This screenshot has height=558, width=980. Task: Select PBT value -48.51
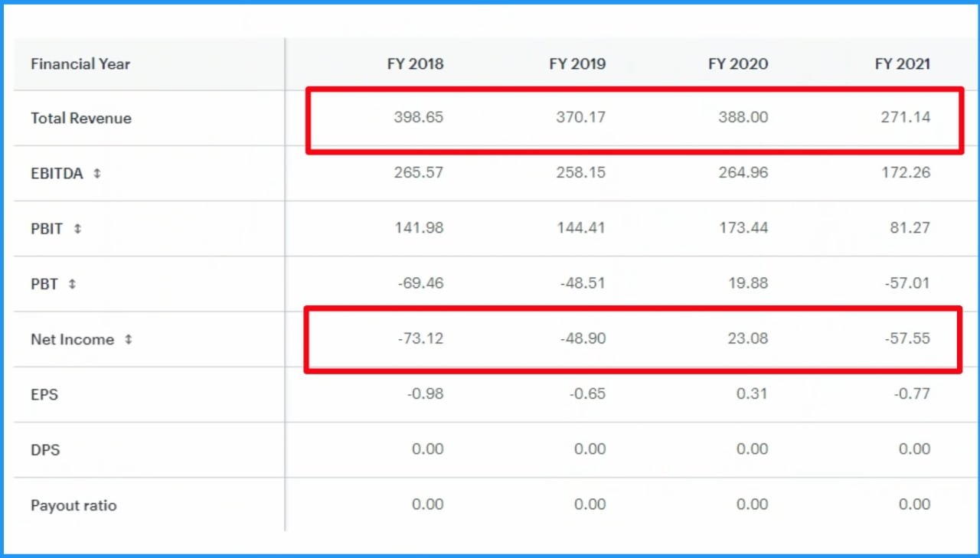(x=583, y=283)
